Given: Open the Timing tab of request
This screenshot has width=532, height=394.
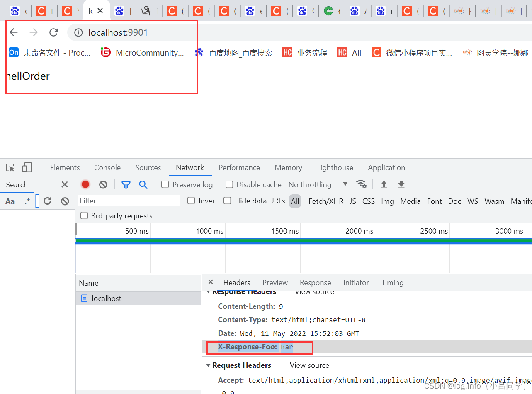Looking at the screenshot, I should (392, 283).
